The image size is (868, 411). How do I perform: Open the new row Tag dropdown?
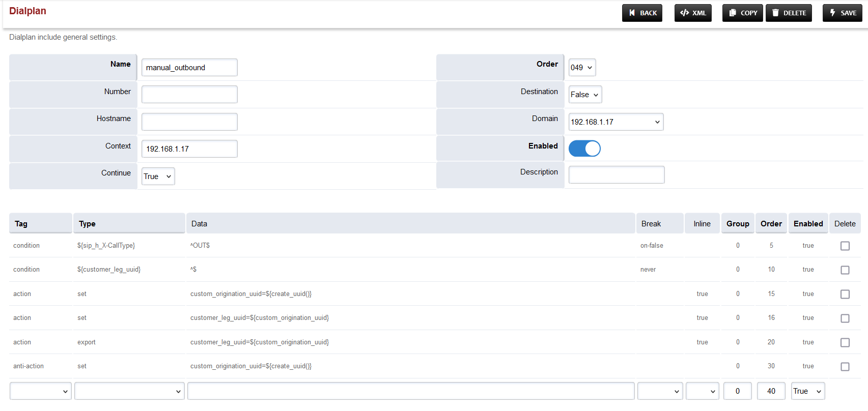coord(40,391)
